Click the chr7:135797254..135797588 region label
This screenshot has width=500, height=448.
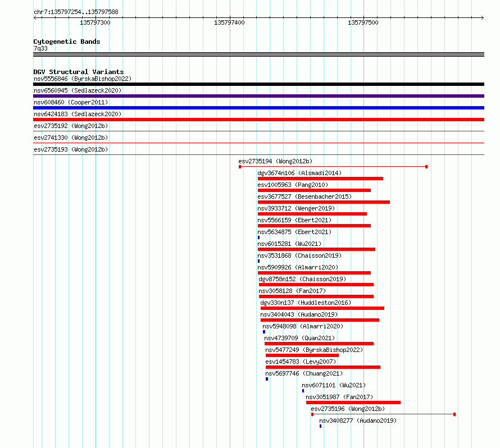(x=76, y=12)
